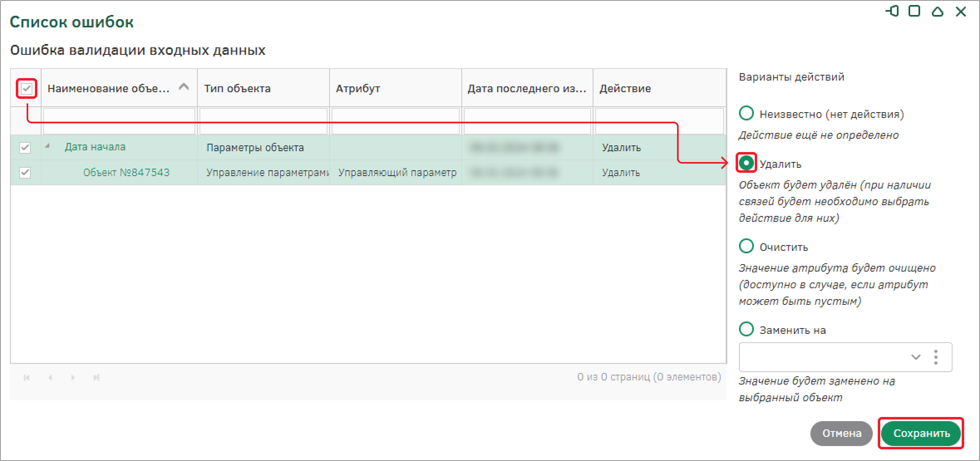Screen dimensions: 980x461
Task: Uncheck the 'Дата начала' row checkbox
Action: coord(25,147)
